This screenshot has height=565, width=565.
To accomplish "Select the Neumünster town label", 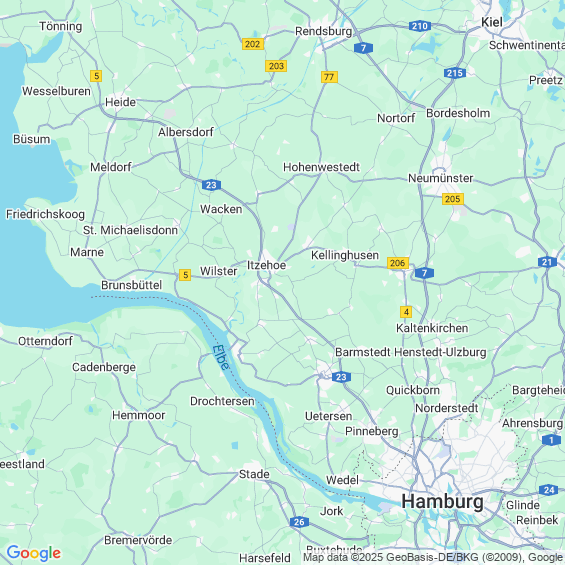I will click(440, 178).
